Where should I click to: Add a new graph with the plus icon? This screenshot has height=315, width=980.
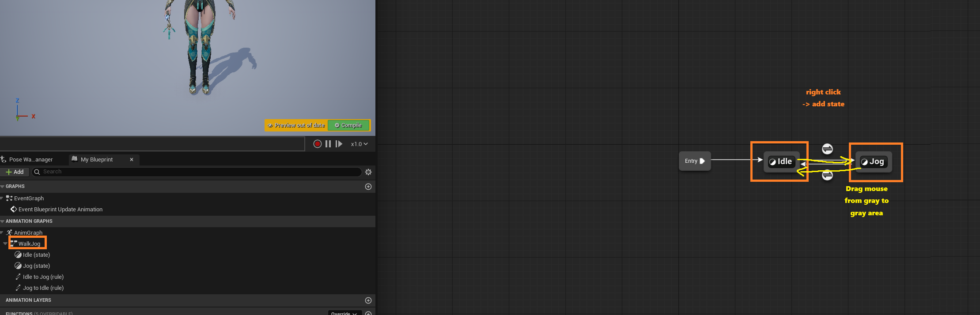point(368,187)
